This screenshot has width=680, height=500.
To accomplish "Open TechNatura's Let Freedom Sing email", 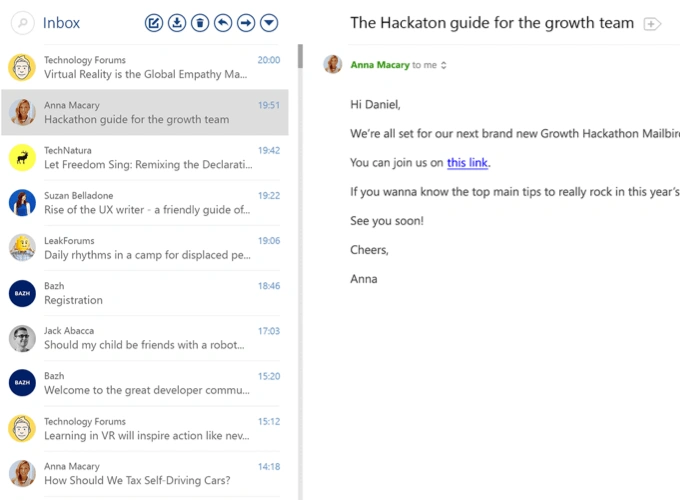I will [145, 157].
